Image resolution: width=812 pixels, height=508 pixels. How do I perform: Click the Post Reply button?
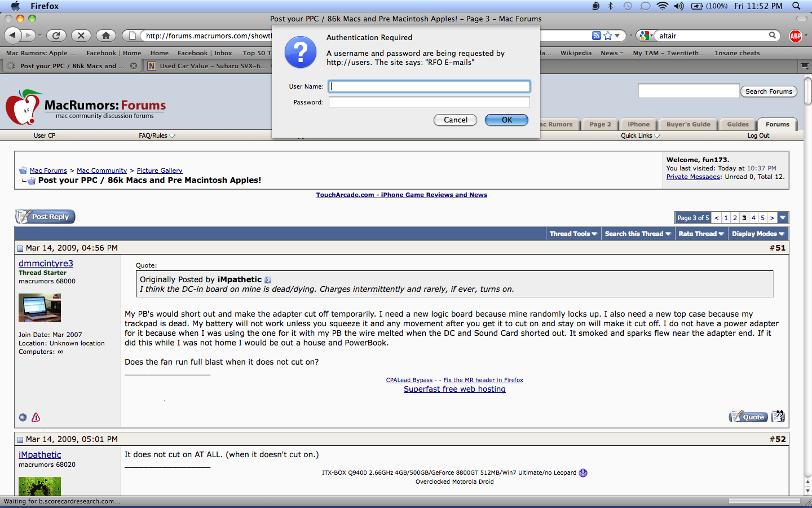pos(45,217)
